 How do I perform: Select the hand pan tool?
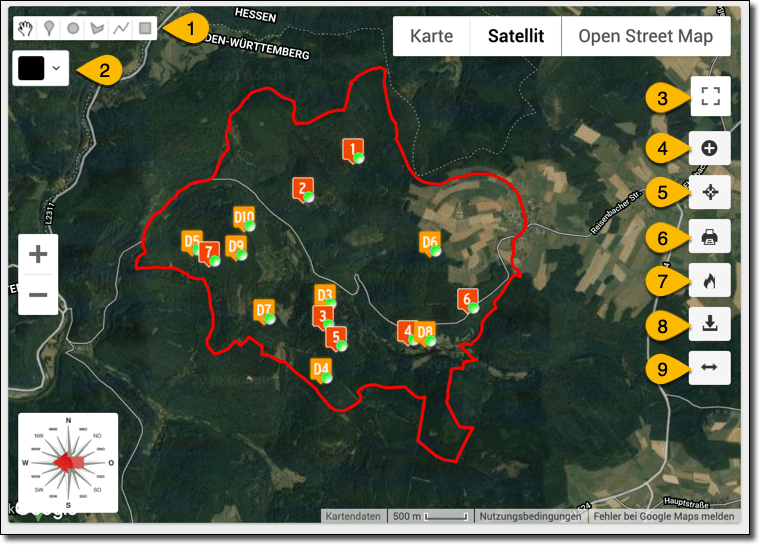click(24, 29)
